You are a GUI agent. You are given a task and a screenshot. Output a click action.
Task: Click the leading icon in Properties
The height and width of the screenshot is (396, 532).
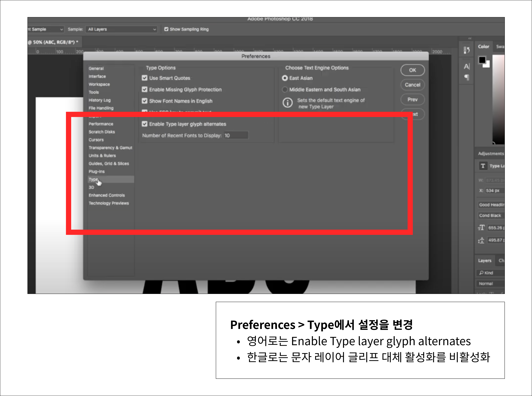[481, 240]
